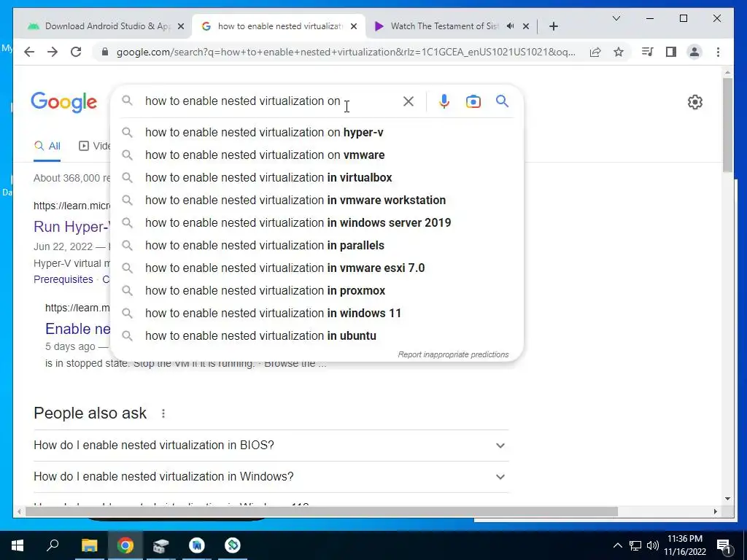Open the Enable ne... result link

click(x=77, y=329)
